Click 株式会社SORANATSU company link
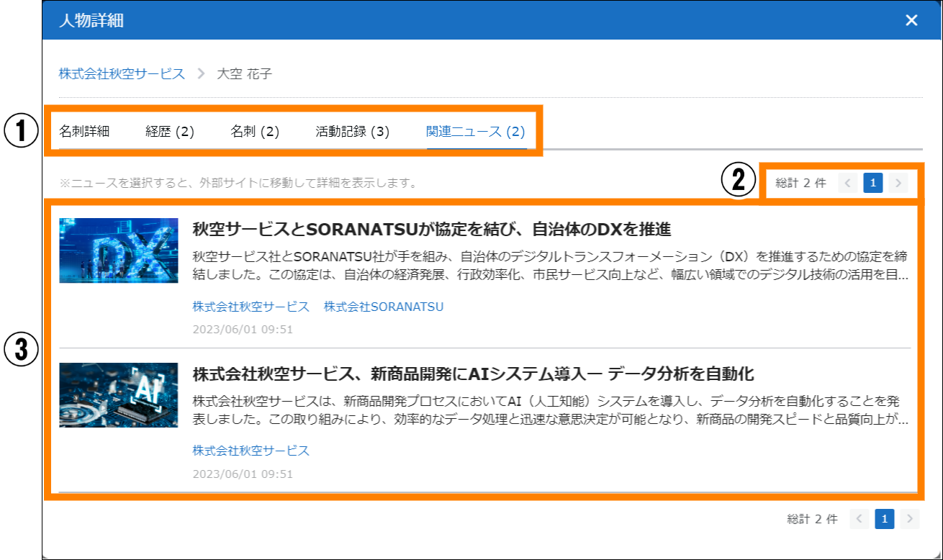Viewport: 943px width, 560px height. (x=384, y=307)
